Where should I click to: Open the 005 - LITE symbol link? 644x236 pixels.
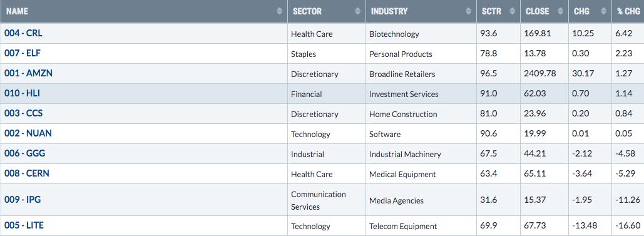click(24, 226)
